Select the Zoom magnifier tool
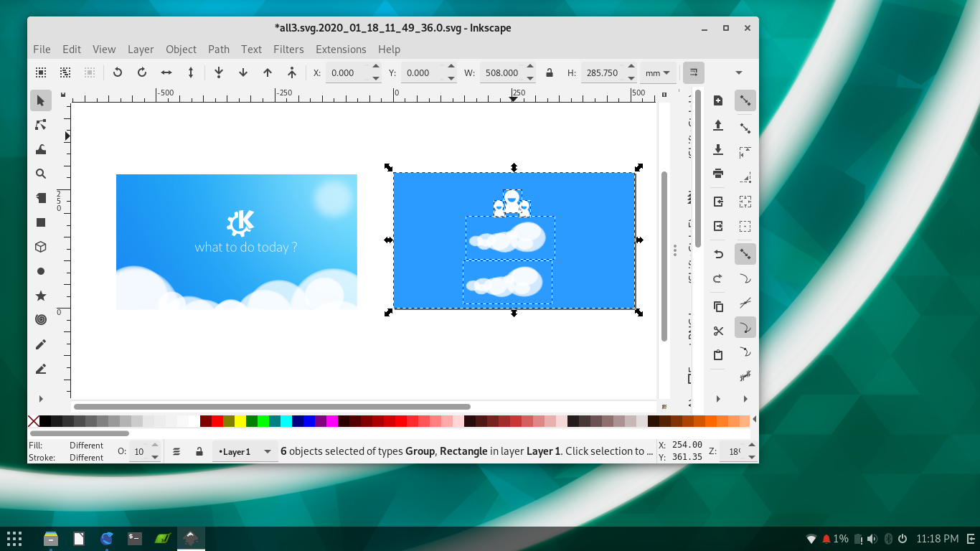980x551 pixels. pyautogui.click(x=41, y=174)
